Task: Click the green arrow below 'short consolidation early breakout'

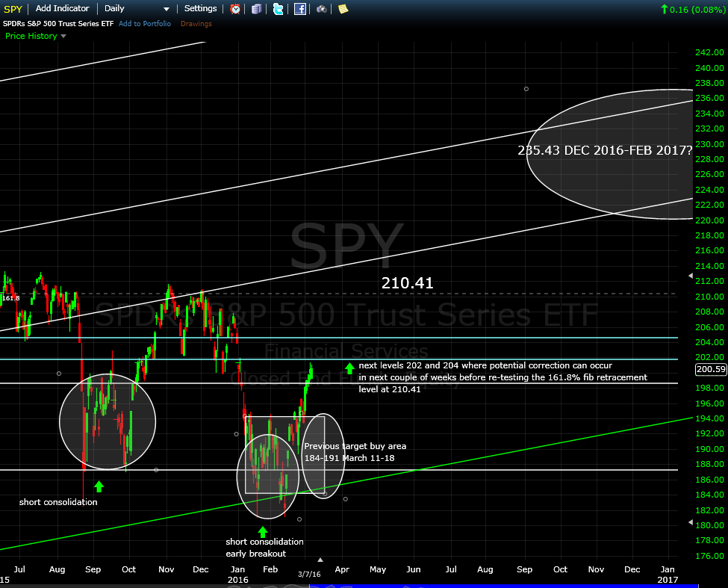Action: (x=263, y=532)
